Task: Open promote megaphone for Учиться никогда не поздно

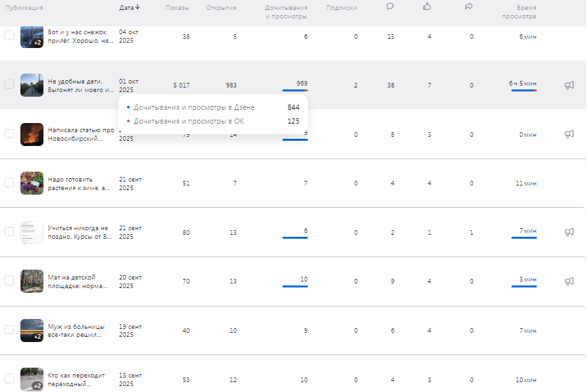Action: [569, 232]
